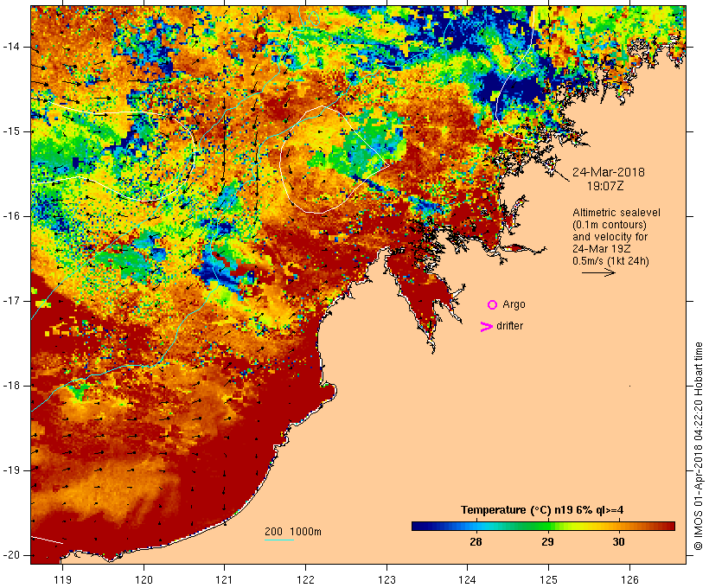Screen dimensions: 709x588
Task: Click the '-16' latitude axis label
Action: (10, 216)
